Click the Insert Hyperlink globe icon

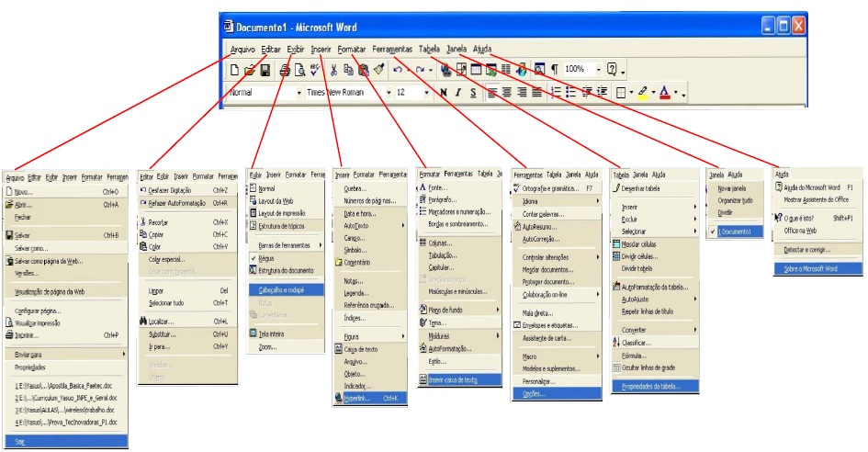(x=445, y=70)
